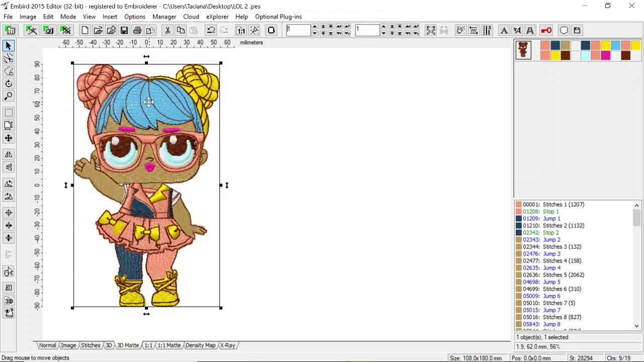Select 'Stop 1' row in object list

click(541, 212)
